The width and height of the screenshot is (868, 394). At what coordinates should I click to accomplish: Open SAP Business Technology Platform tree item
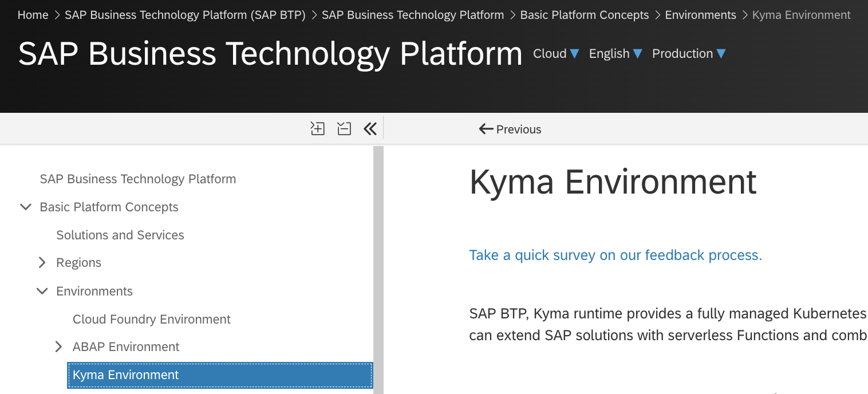[138, 179]
